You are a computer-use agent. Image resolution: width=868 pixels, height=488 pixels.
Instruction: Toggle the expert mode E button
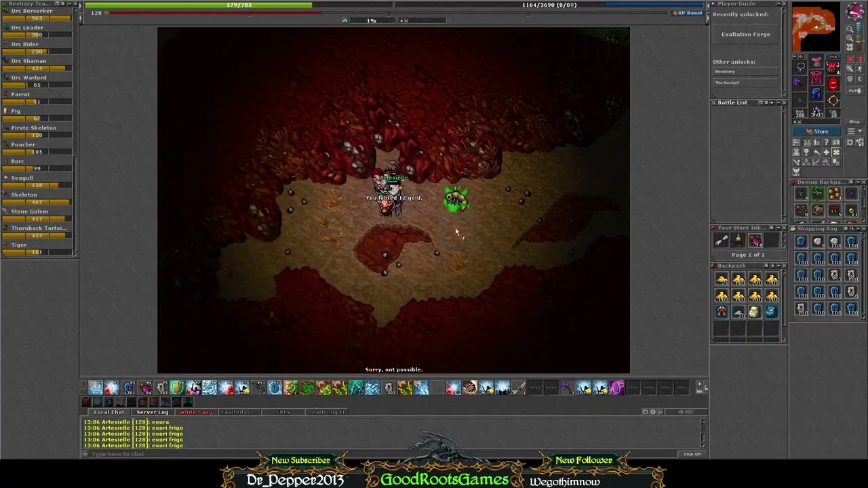pyautogui.click(x=860, y=79)
